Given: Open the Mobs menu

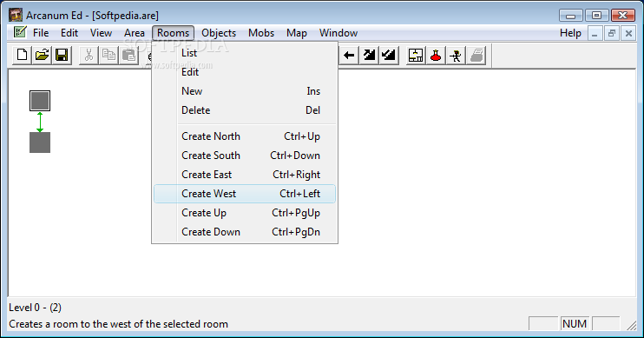Looking at the screenshot, I should point(261,33).
